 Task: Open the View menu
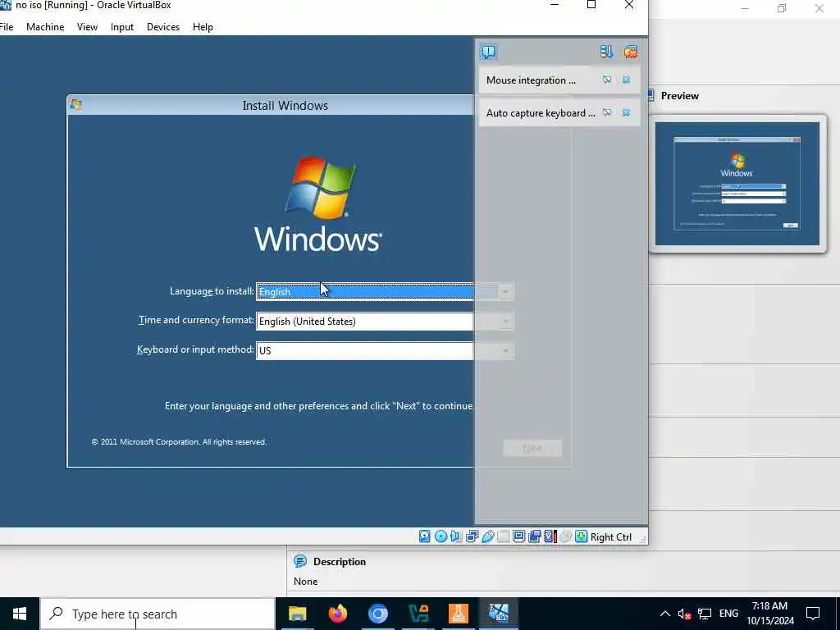pos(87,27)
